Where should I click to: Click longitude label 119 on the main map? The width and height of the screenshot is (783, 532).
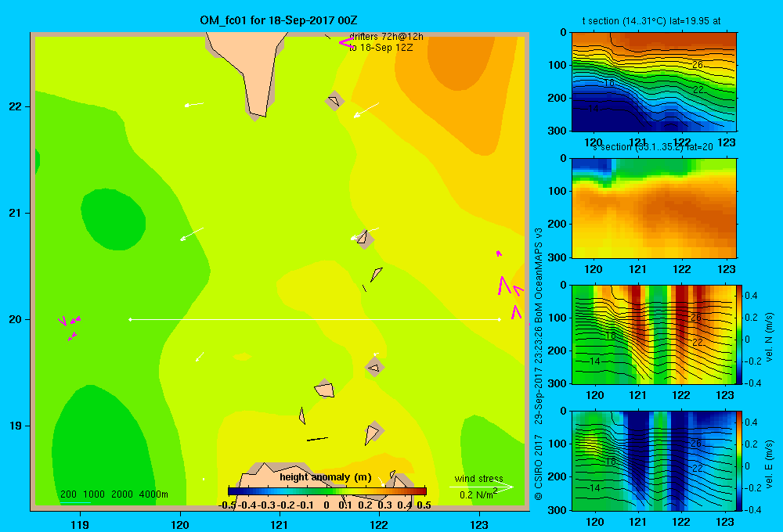[x=80, y=524]
